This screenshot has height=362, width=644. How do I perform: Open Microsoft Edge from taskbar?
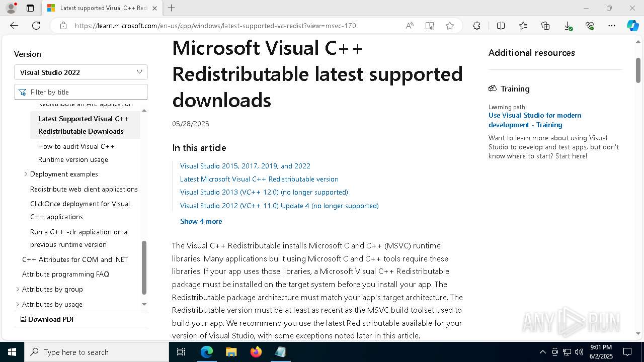tap(207, 352)
